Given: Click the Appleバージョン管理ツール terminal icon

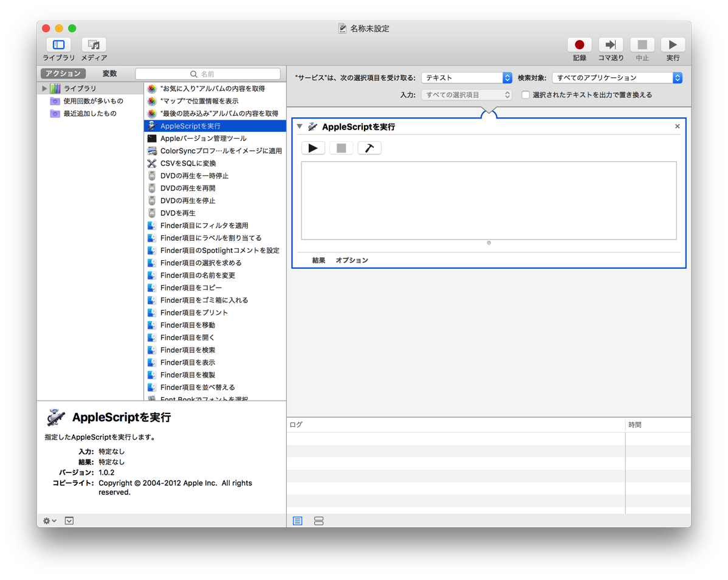Looking at the screenshot, I should (152, 139).
